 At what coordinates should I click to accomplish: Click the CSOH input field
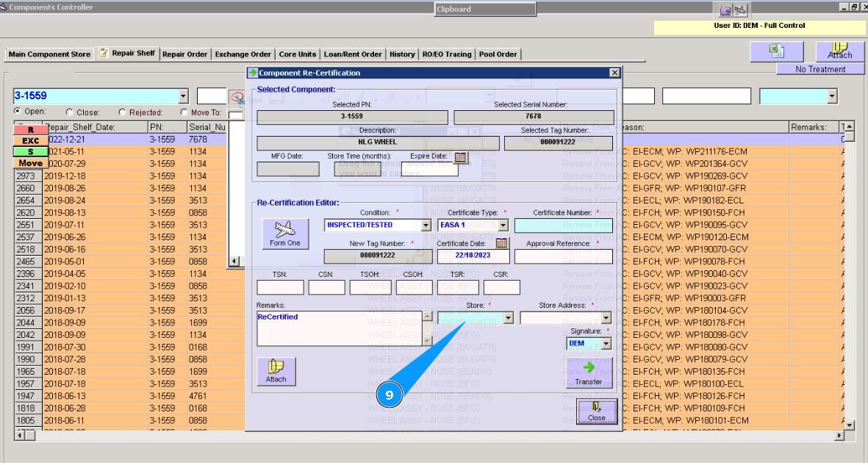coord(414,287)
